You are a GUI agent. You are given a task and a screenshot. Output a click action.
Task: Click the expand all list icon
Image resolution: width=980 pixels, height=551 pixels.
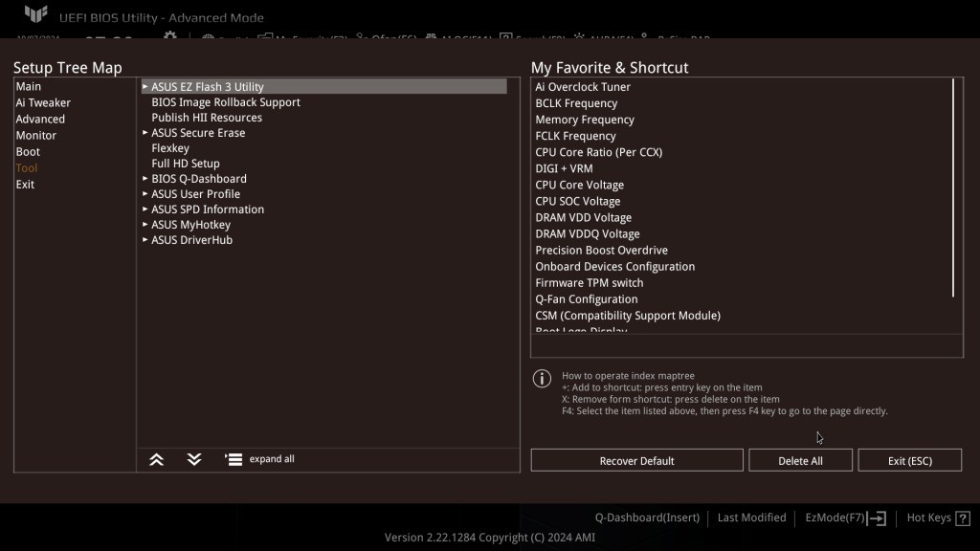click(x=234, y=459)
